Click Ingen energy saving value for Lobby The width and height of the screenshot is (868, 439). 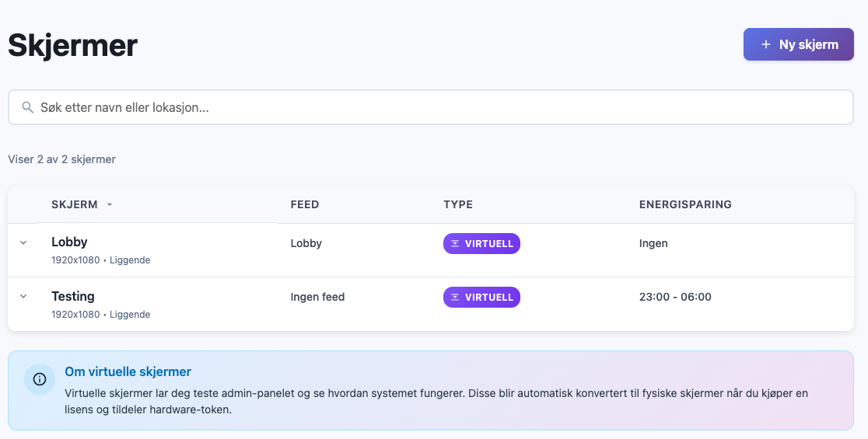[x=653, y=243]
